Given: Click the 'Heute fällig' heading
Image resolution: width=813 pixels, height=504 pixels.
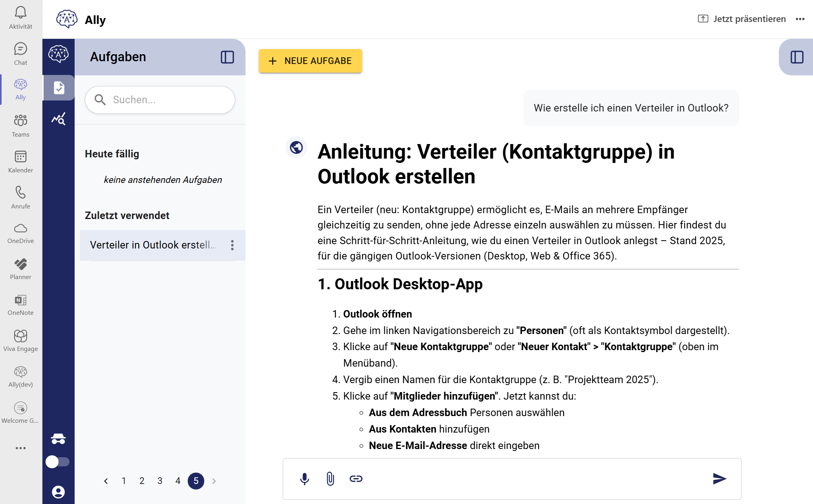Looking at the screenshot, I should pyautogui.click(x=112, y=154).
